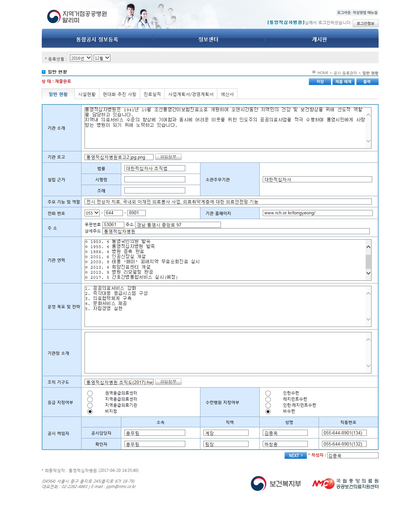Click the 기관 홈페이지 URL input field
Image resolution: width=420 pixels, height=517 pixels.
[317, 213]
